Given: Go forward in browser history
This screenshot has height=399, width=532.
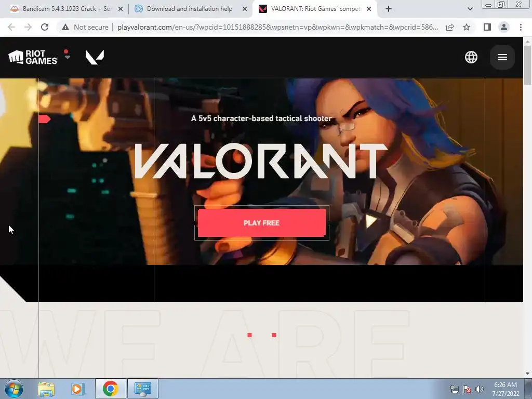Looking at the screenshot, I should pyautogui.click(x=28, y=27).
